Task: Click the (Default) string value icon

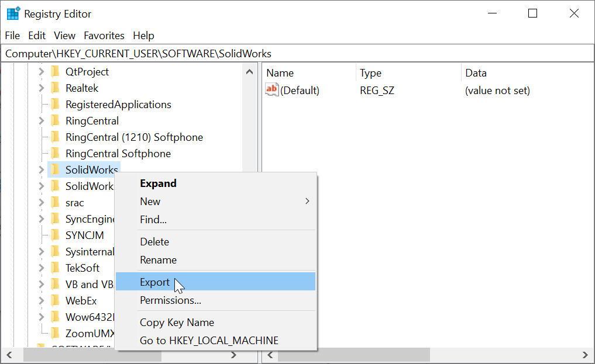Action: (272, 90)
